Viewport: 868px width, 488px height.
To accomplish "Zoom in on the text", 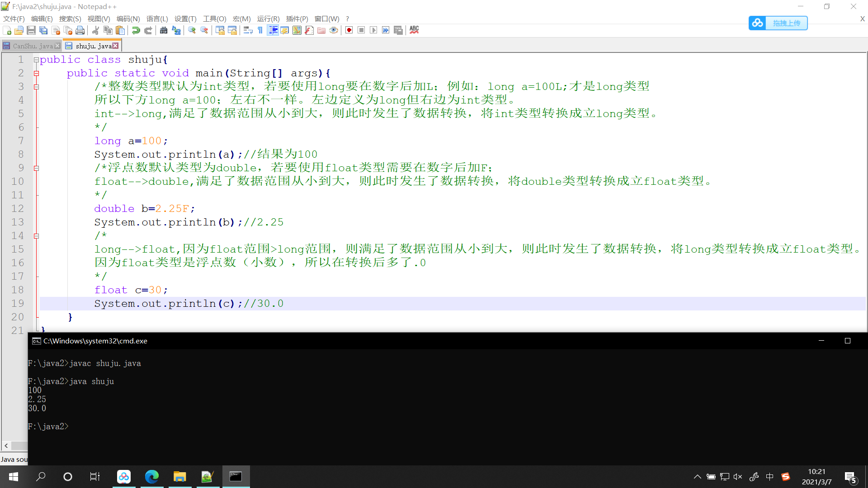I will [191, 30].
